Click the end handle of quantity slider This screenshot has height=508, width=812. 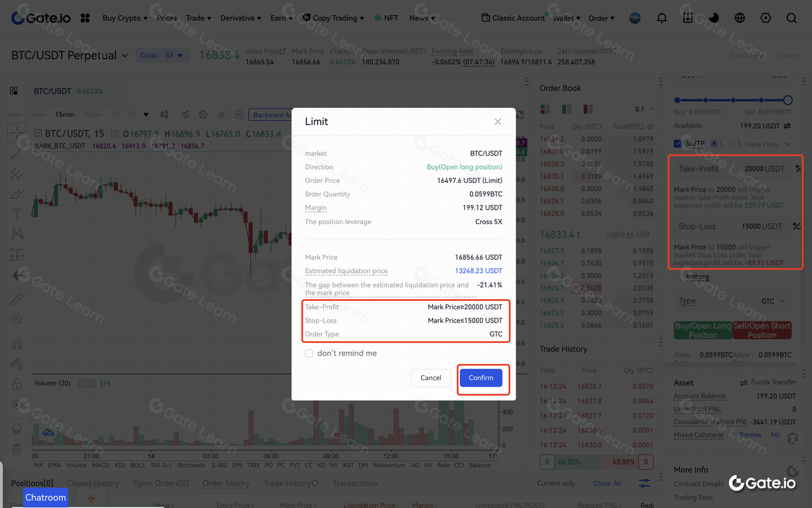point(788,100)
